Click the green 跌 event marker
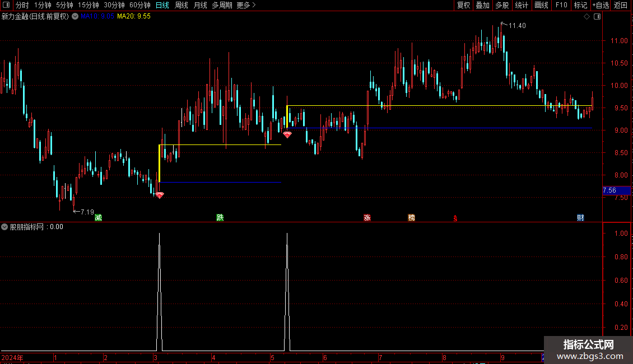This screenshot has height=364, width=633. pyautogui.click(x=220, y=218)
